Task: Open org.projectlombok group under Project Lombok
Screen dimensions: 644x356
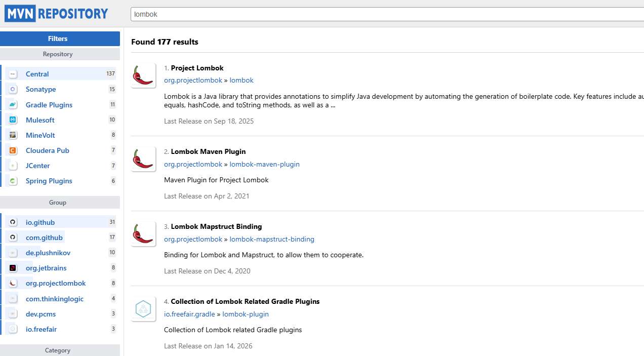Action: [193, 80]
